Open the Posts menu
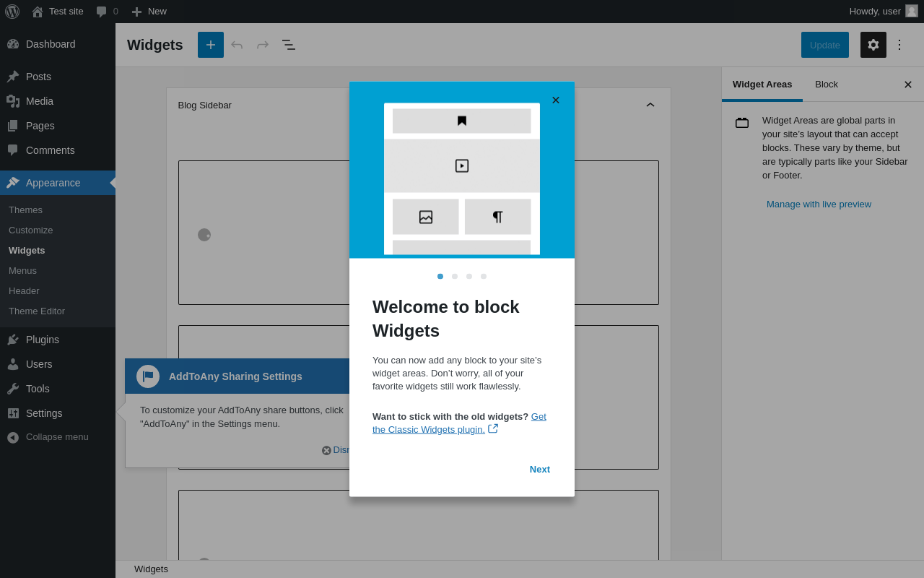Screen dimensions: 924x578 pyautogui.click(x=58, y=77)
